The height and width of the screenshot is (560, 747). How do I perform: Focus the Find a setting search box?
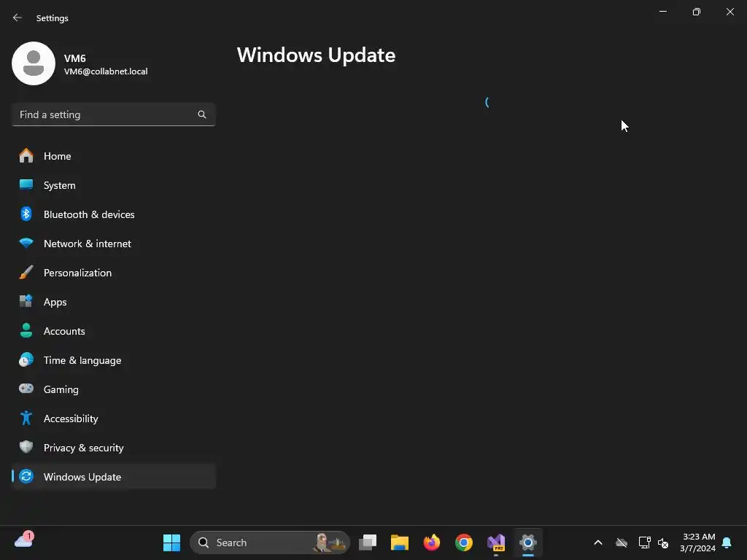pos(114,114)
